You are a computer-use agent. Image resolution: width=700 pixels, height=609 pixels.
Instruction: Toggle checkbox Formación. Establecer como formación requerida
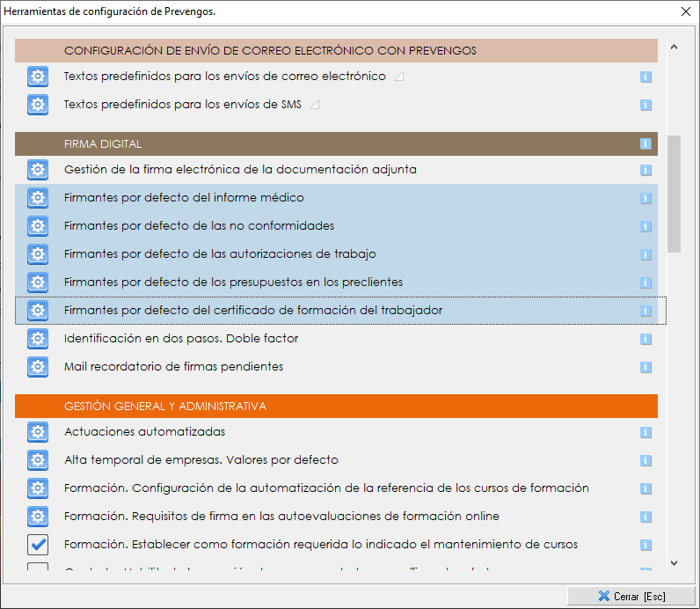[37, 545]
